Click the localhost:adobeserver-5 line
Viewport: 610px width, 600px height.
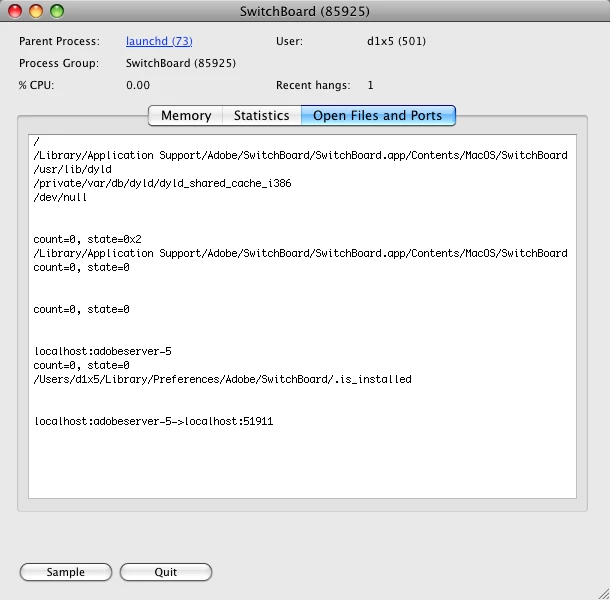[103, 351]
